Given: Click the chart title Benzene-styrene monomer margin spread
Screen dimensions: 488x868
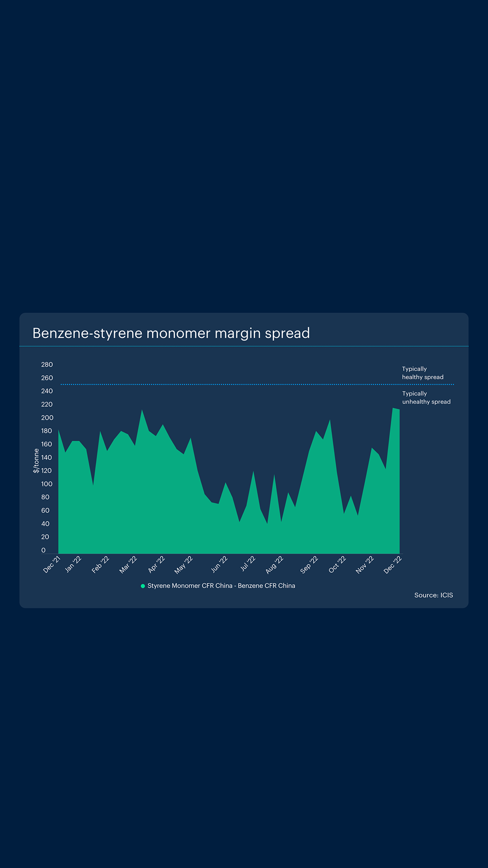Looking at the screenshot, I should coord(171,333).
